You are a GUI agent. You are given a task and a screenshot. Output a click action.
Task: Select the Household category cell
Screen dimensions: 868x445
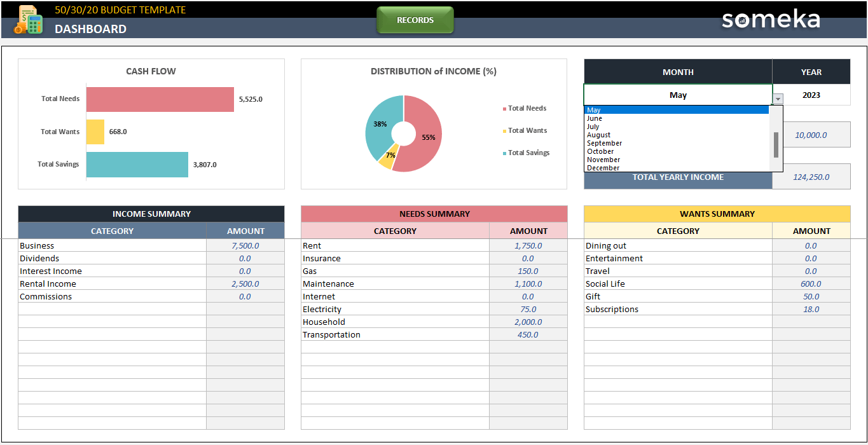396,322
